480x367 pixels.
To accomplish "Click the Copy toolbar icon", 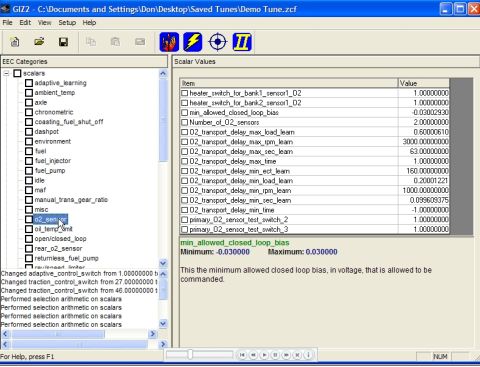I will pyautogui.click(x=91, y=42).
